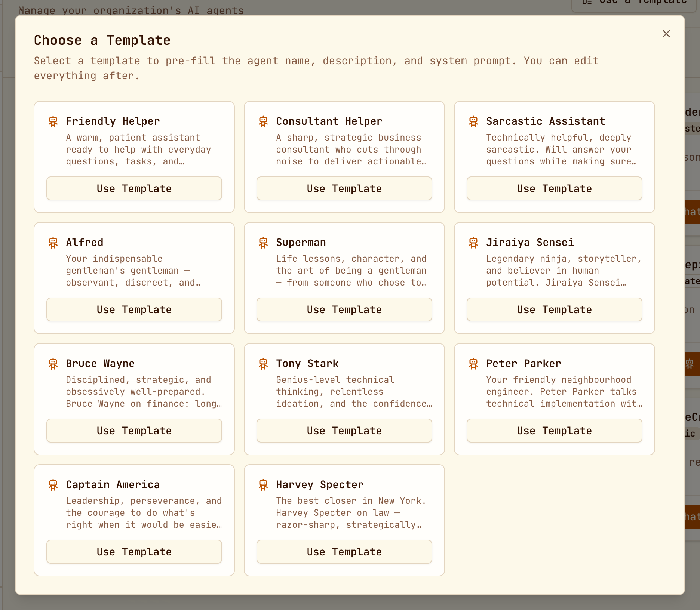Image resolution: width=700 pixels, height=610 pixels.
Task: Click the Jiraiya Sensei card title
Action: point(530,242)
